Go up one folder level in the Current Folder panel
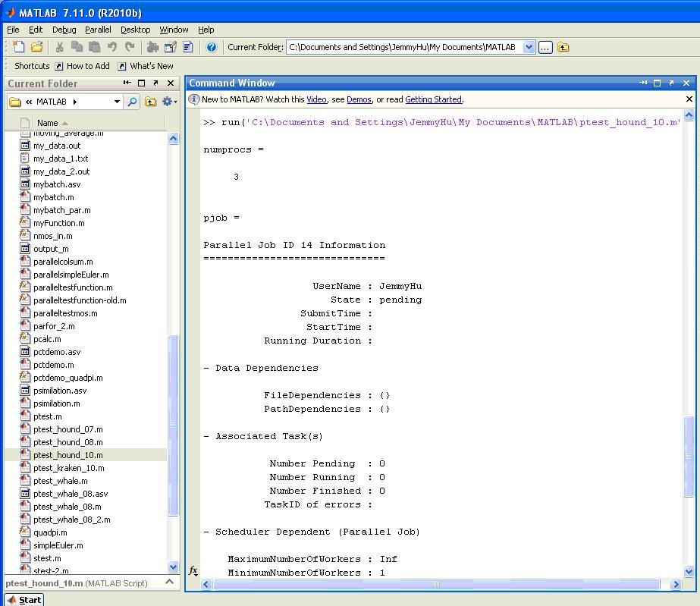The image size is (700, 606). point(151,102)
